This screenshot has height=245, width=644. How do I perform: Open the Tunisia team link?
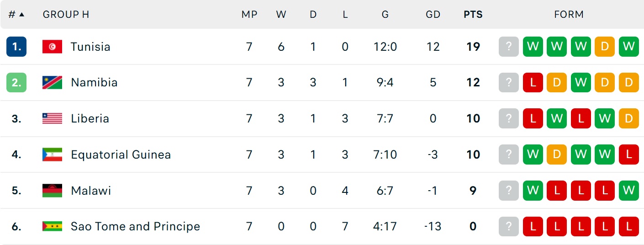[90, 47]
